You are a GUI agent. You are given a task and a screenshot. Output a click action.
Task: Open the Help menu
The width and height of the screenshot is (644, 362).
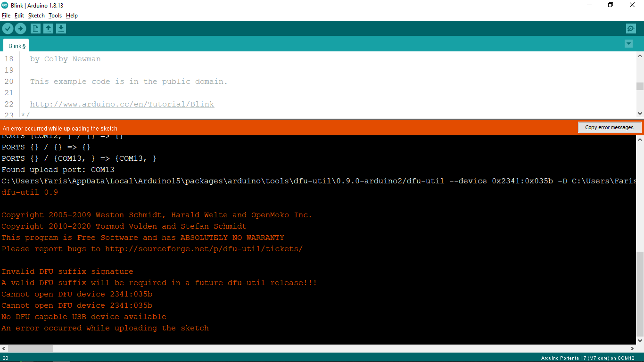tap(72, 16)
